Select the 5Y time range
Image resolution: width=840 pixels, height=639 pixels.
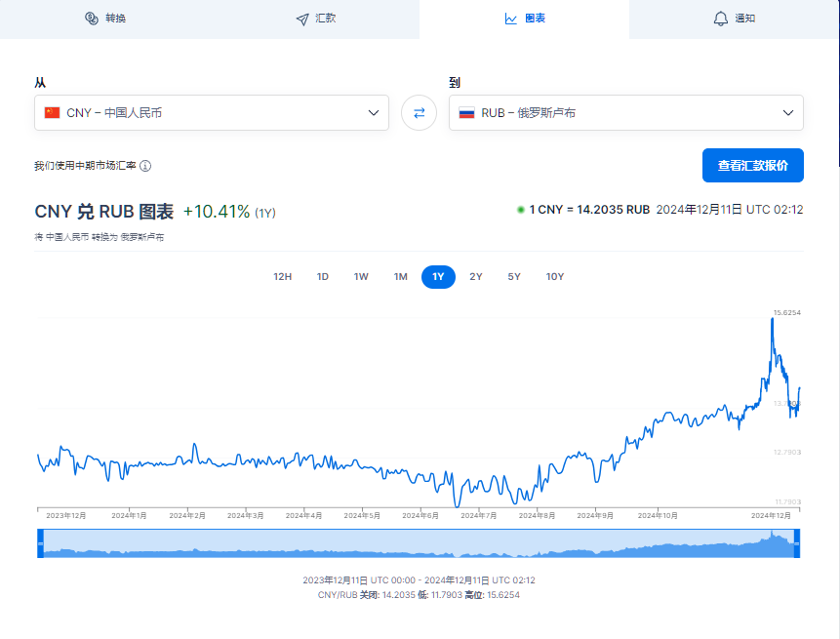514,277
